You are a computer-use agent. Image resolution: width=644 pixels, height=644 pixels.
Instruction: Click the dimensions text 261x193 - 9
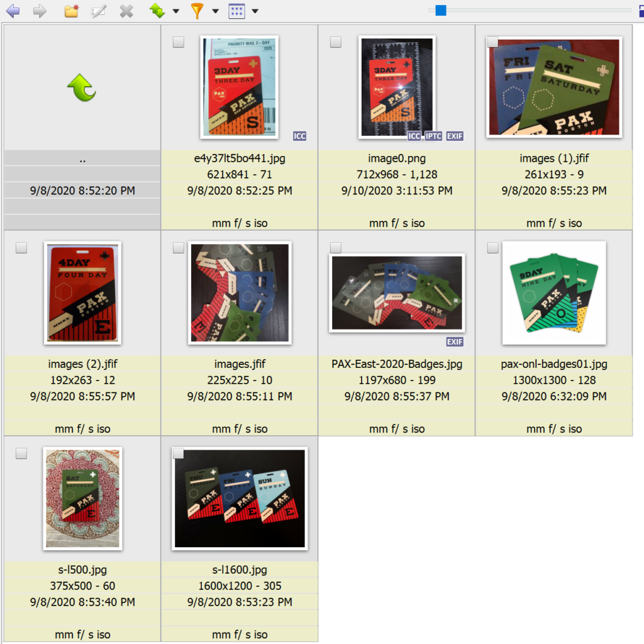(554, 175)
